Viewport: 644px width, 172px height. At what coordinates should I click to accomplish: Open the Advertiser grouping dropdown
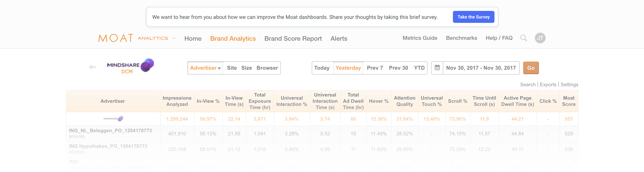pyautogui.click(x=205, y=68)
